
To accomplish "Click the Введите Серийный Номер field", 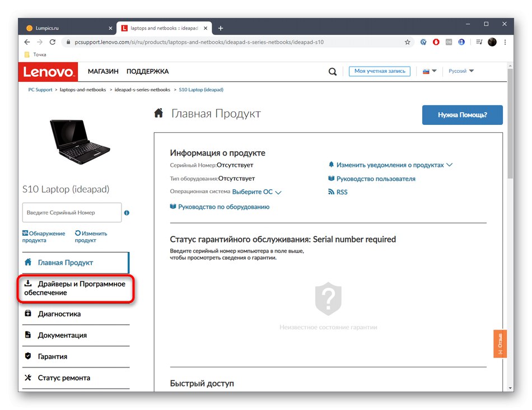I will [x=72, y=212].
